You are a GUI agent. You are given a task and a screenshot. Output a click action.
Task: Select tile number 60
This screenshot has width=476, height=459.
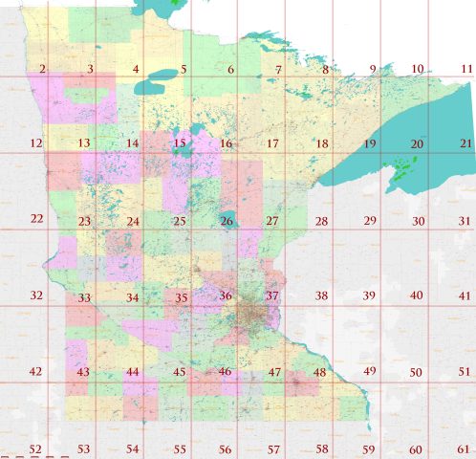coord(416,449)
